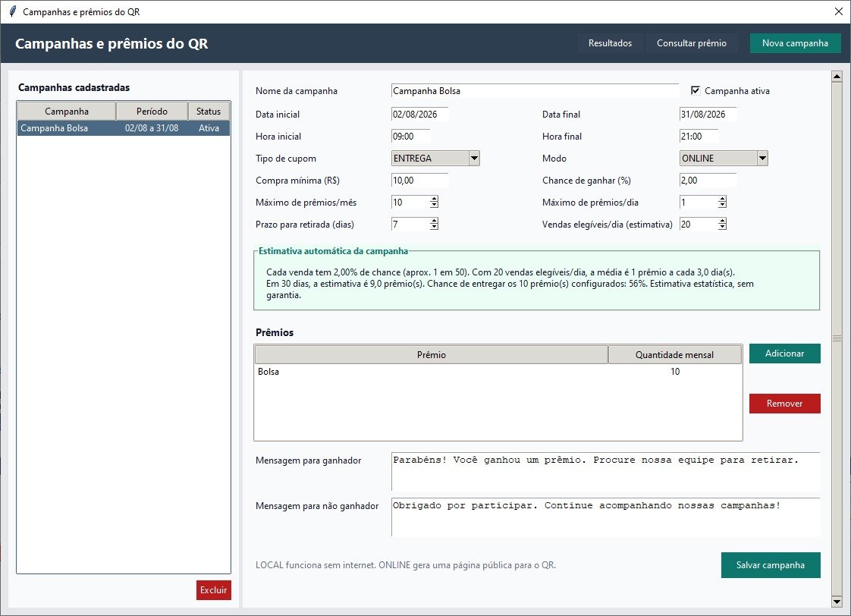
Task: Click the feather app icon in title bar
Action: 12,11
